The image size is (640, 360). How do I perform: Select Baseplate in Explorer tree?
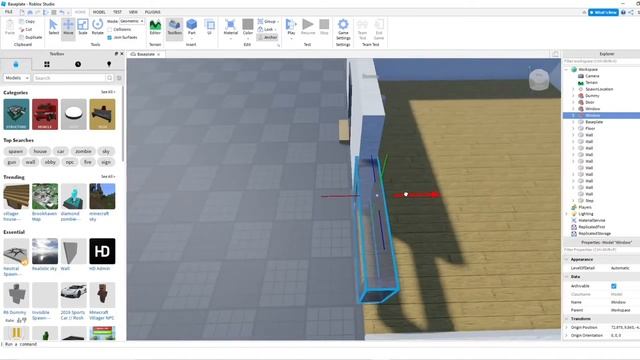594,122
